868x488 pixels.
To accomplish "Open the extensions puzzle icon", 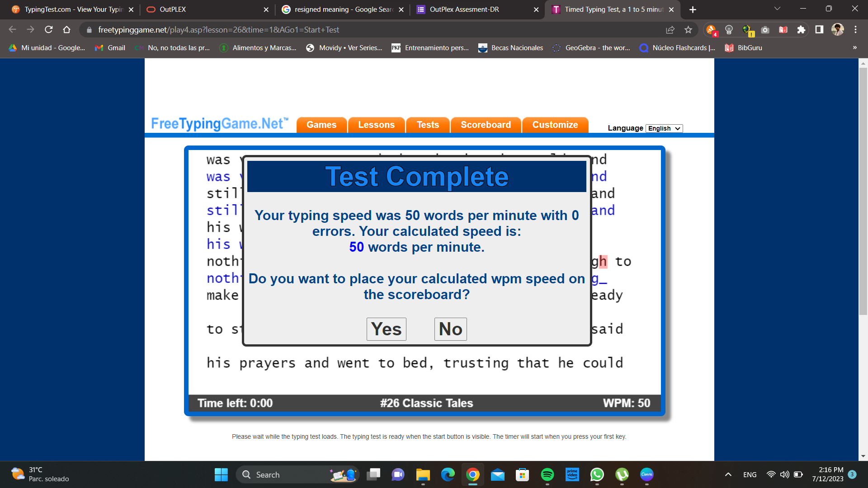I will tap(801, 30).
